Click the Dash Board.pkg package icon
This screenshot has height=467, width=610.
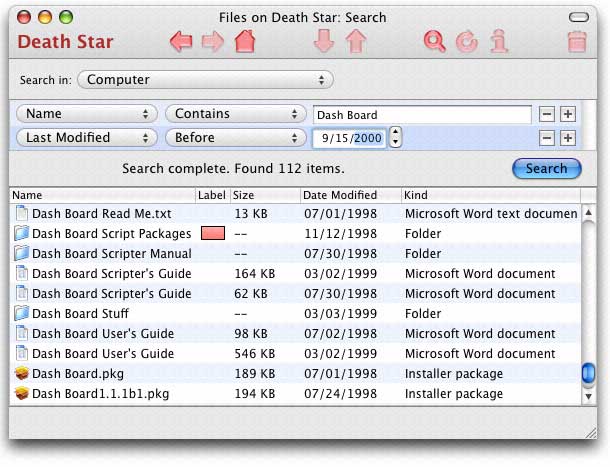22,373
